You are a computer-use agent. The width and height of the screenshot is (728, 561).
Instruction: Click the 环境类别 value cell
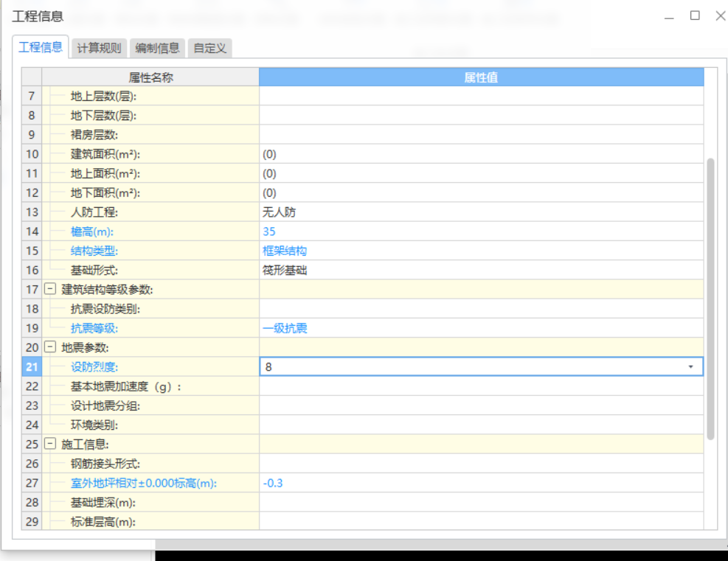(x=481, y=425)
